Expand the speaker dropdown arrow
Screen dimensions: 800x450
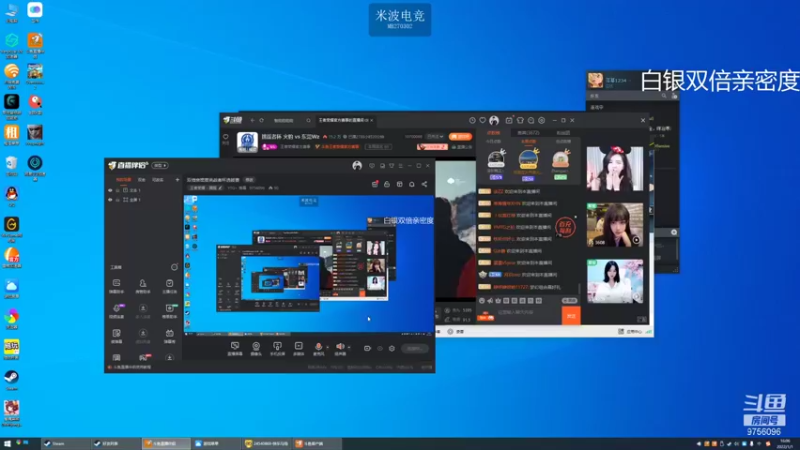(x=349, y=347)
